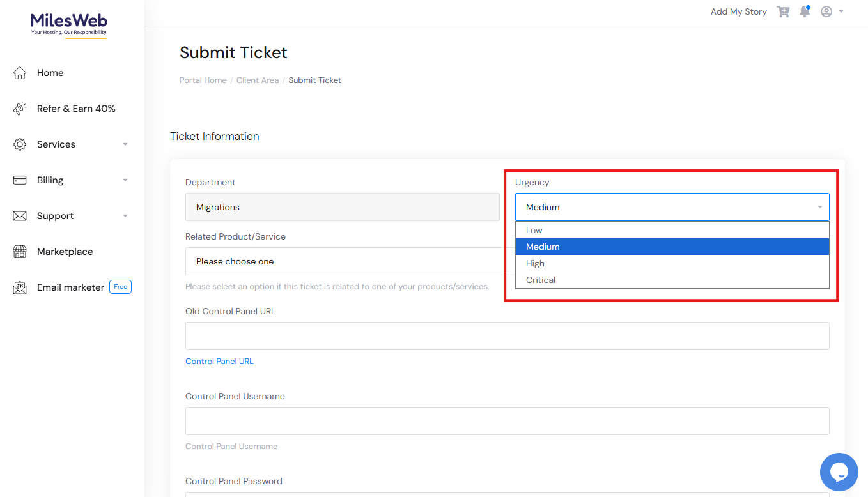This screenshot has height=497, width=868.
Task: Go to Portal Home breadcrumb
Action: point(203,80)
